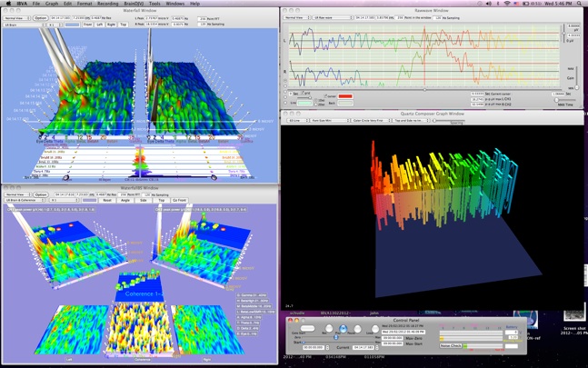
Task: Open the X 1 scale dropdown in Waterfall Window
Action: [55, 25]
